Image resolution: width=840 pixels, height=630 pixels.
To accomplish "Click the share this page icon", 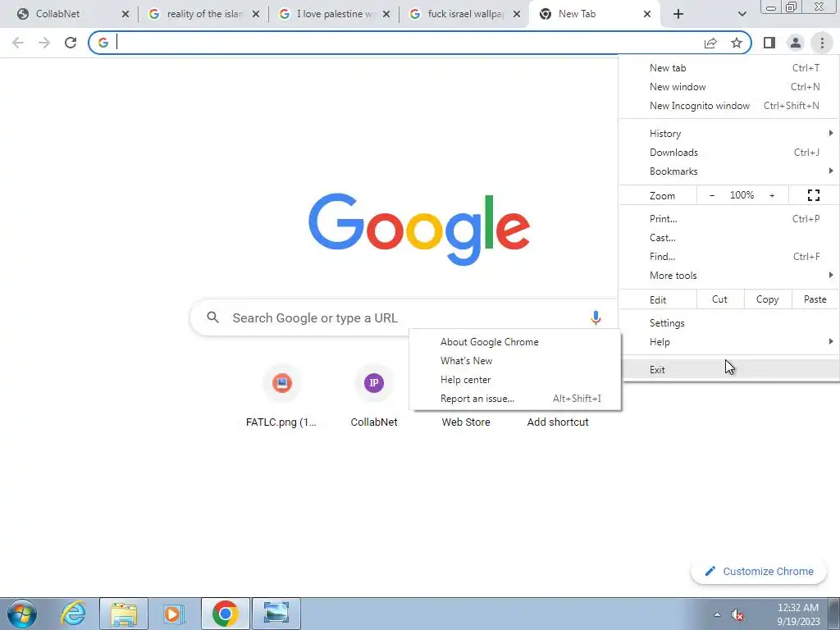I will point(710,43).
